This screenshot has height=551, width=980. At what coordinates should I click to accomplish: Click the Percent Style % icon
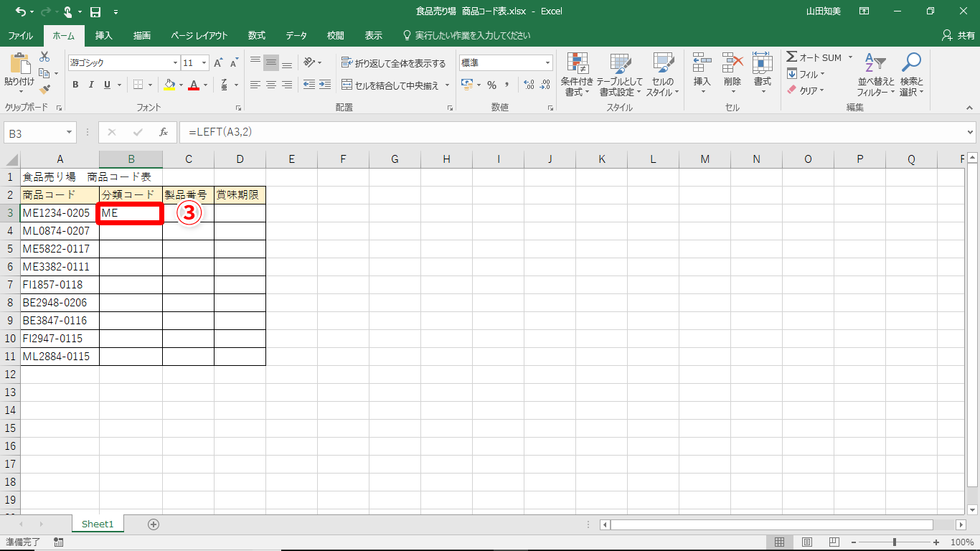tap(491, 85)
